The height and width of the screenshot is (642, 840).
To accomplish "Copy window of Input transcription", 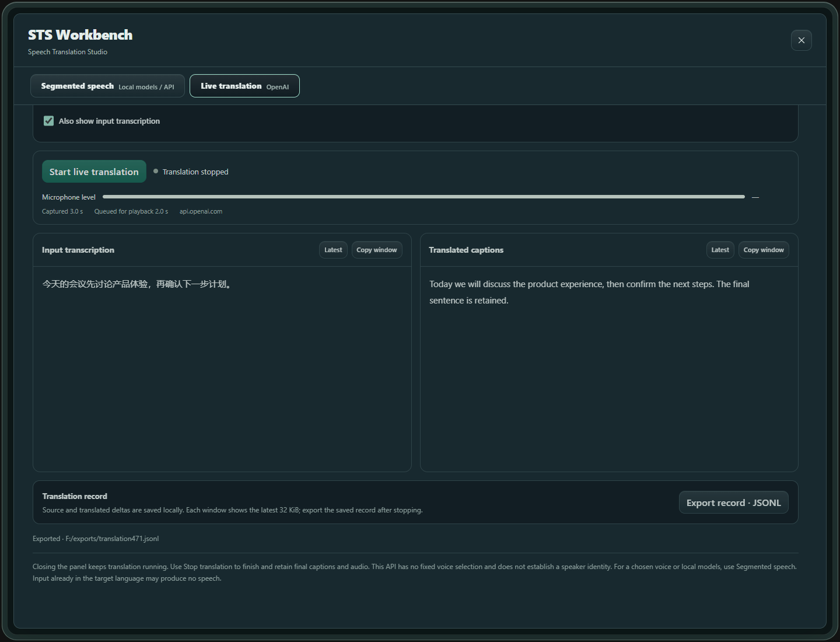I will click(377, 250).
